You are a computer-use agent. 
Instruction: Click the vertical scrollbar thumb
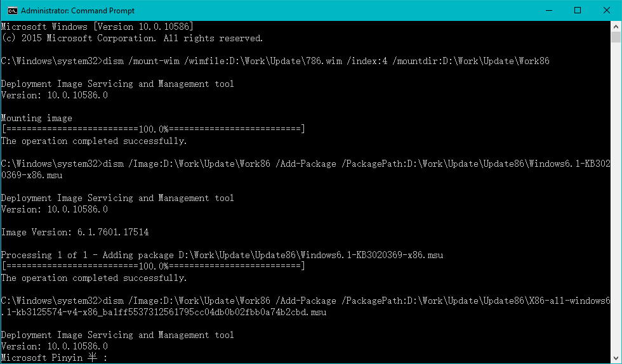tap(616, 37)
